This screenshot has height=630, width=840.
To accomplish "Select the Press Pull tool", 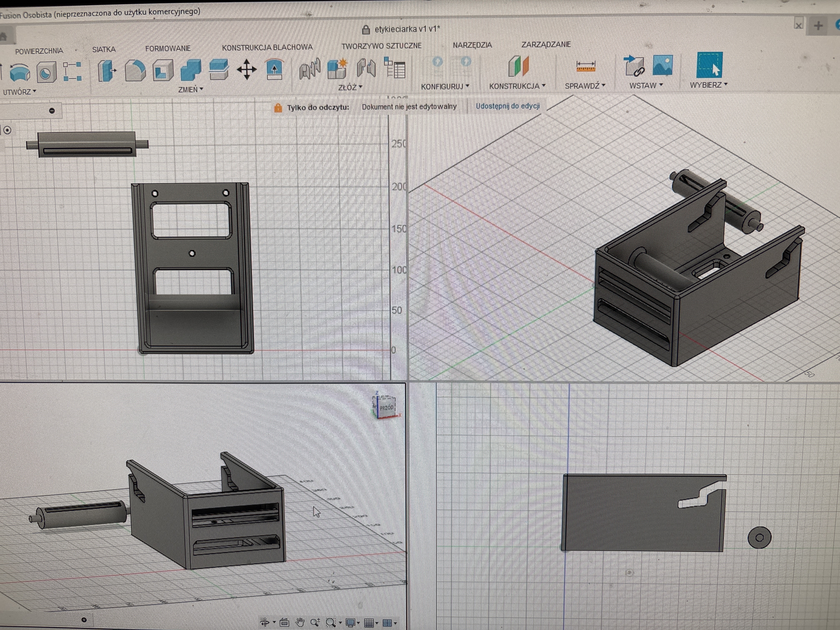I will pyautogui.click(x=107, y=70).
